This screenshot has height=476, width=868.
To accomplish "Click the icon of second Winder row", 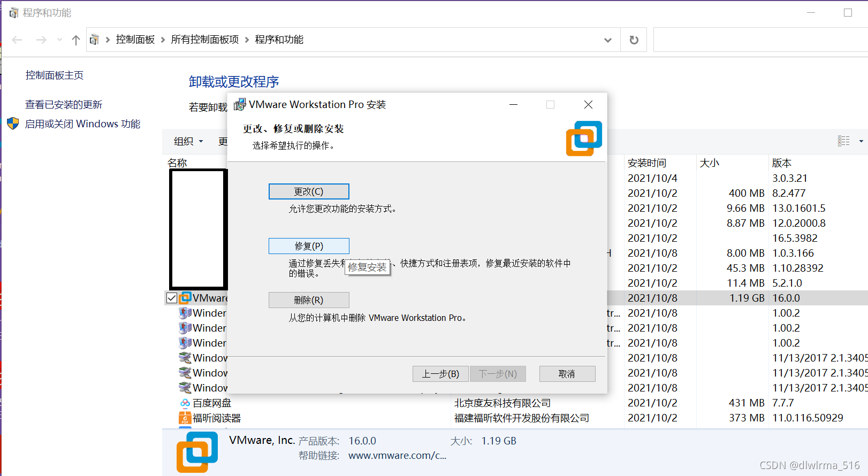I will 185,328.
